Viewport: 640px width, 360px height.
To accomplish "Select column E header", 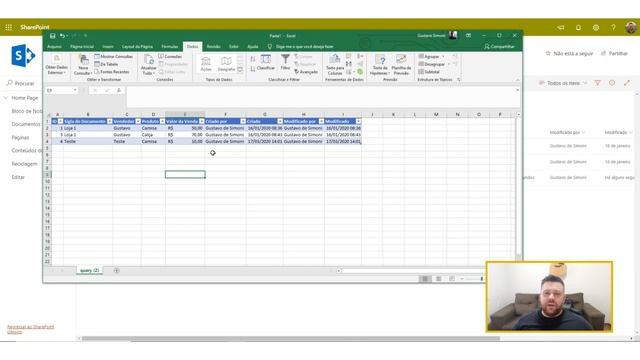I will pyautogui.click(x=185, y=114).
